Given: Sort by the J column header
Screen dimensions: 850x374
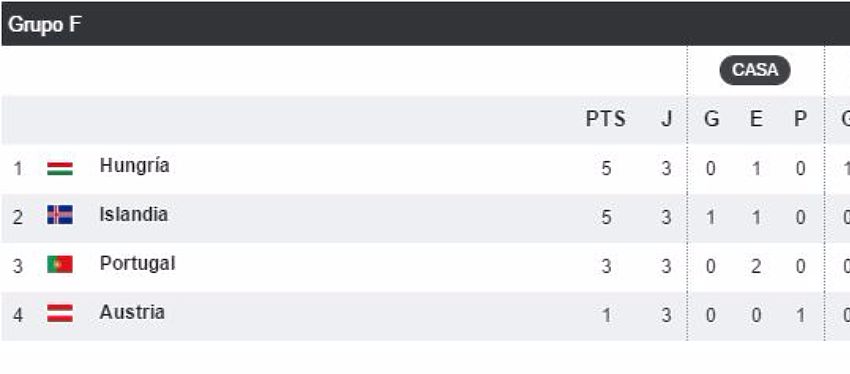Looking at the screenshot, I should pos(666,119).
